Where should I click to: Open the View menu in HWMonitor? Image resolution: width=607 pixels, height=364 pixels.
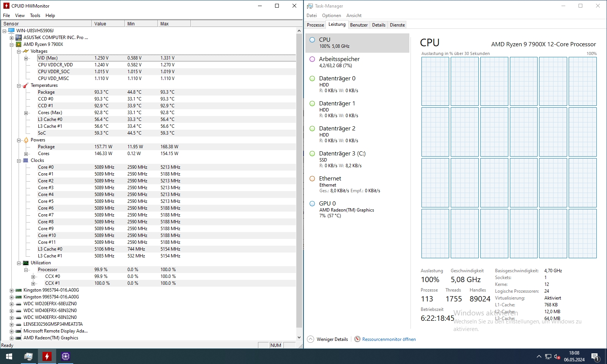click(x=20, y=16)
